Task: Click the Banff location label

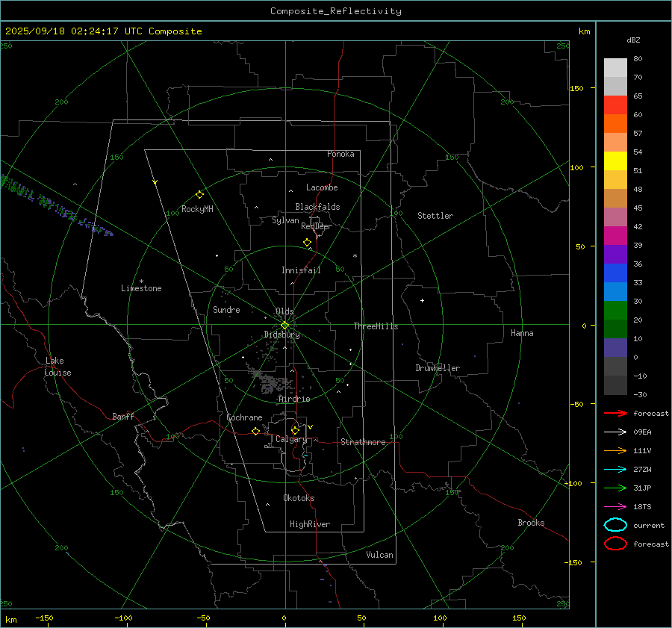Action: click(x=123, y=417)
